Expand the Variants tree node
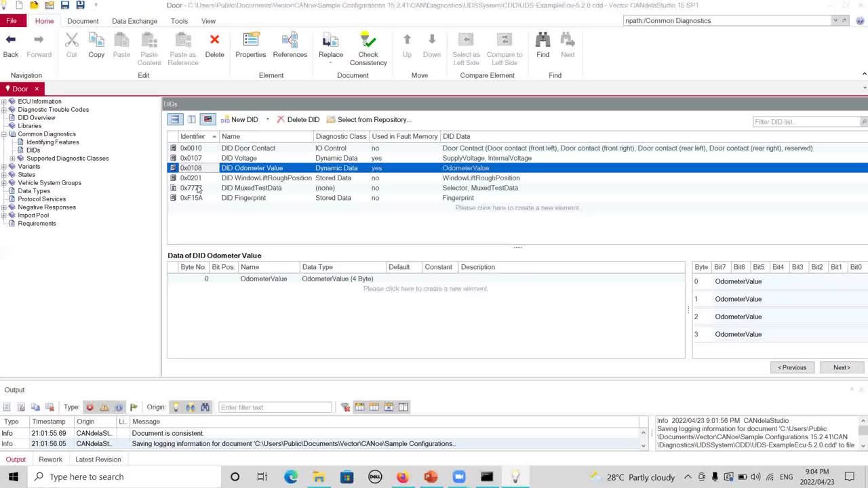Viewport: 868px width, 488px height. [4, 167]
